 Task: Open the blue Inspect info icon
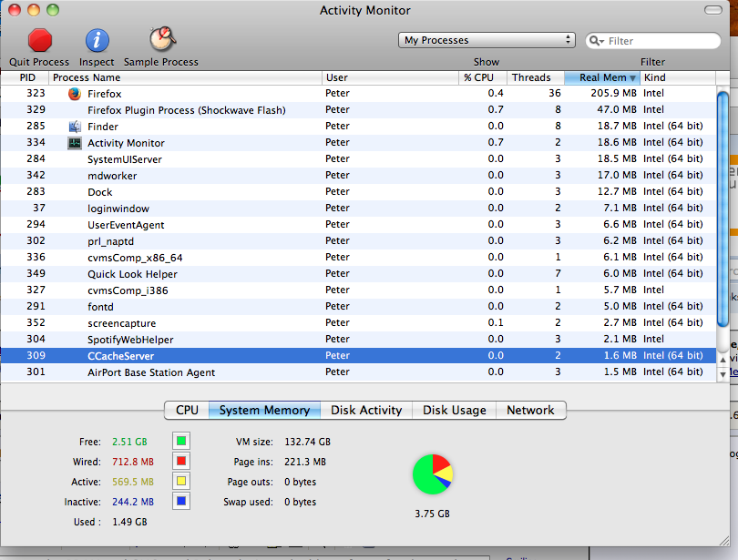(x=97, y=40)
